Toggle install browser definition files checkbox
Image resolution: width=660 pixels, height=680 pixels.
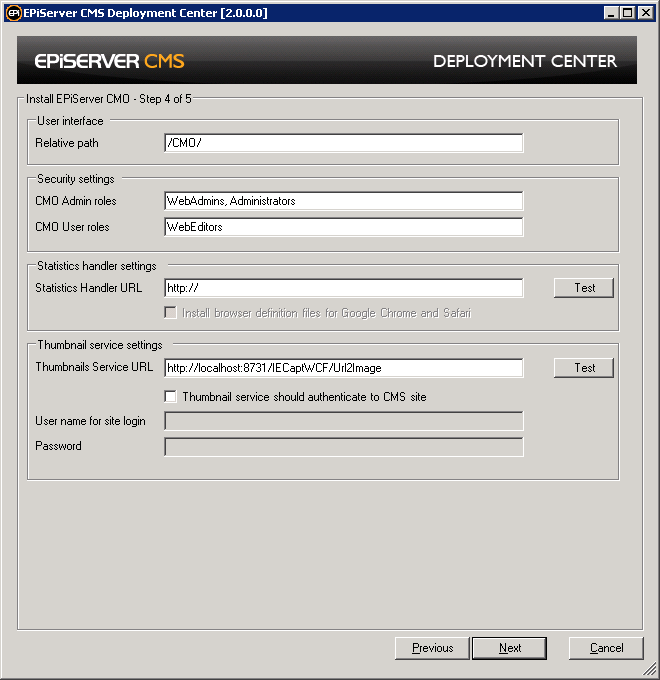click(x=170, y=313)
